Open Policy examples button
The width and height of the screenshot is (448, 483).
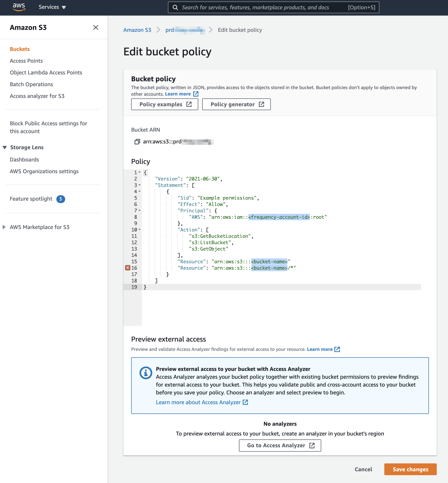coord(165,104)
